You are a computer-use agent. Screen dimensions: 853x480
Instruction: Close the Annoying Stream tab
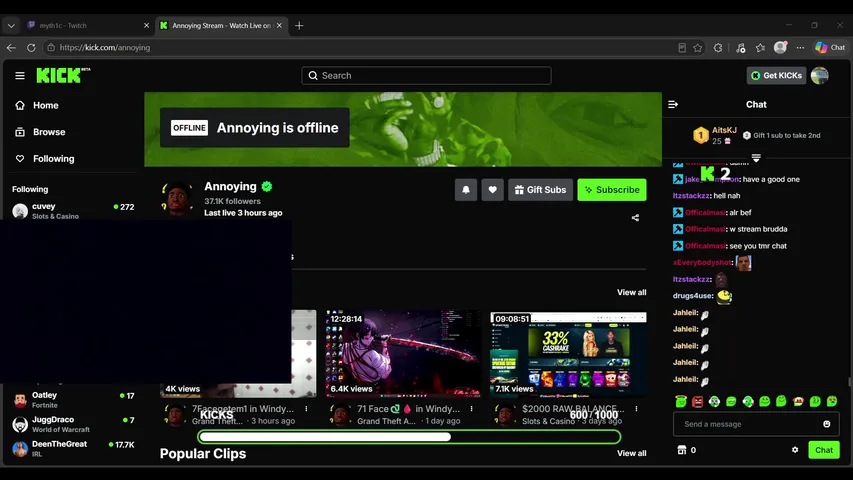click(279, 26)
